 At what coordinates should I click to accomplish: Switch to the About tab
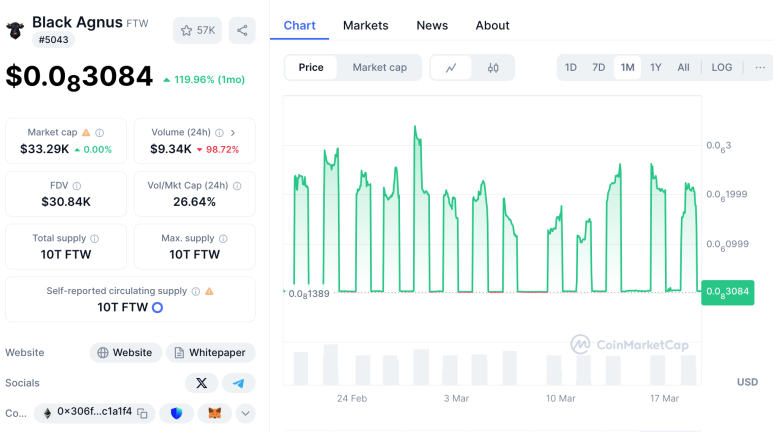(x=492, y=26)
